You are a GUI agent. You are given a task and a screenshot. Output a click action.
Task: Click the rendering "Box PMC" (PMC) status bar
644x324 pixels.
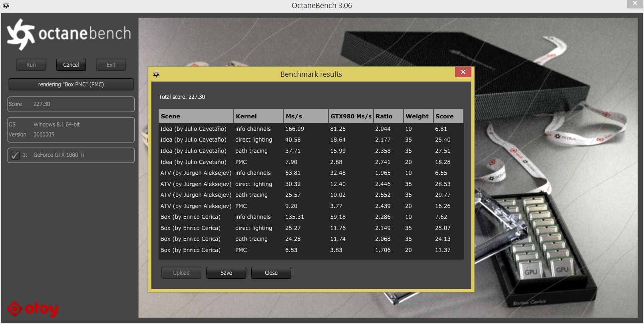(71, 84)
